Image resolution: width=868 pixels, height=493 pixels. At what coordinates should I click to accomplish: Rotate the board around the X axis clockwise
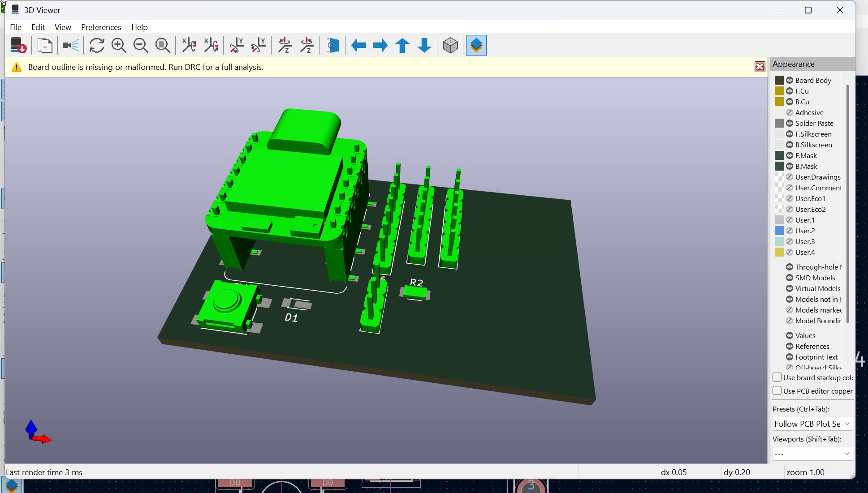click(x=188, y=45)
